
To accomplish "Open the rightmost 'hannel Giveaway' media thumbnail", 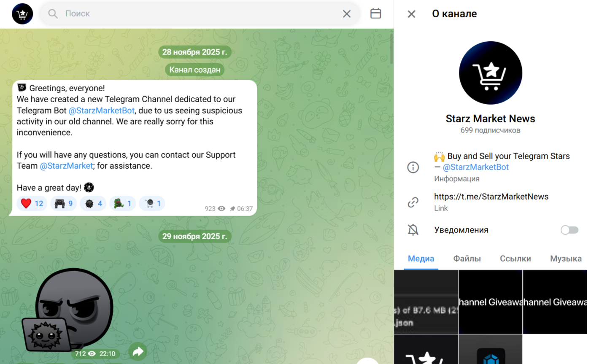I will (x=555, y=302).
